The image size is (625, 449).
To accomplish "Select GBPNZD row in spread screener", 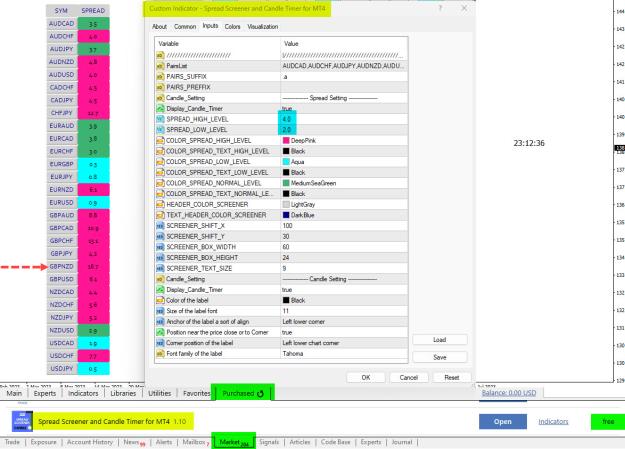I will click(78, 266).
